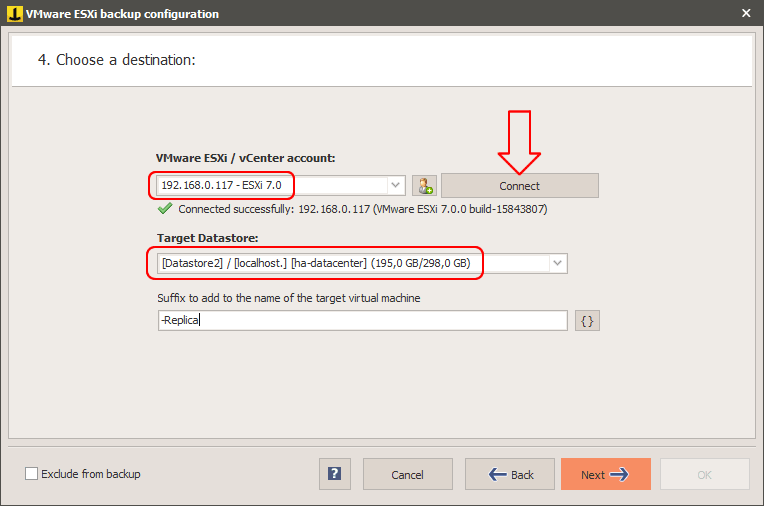Close the VMware ESXi backup configuration window
The width and height of the screenshot is (764, 506).
point(746,13)
